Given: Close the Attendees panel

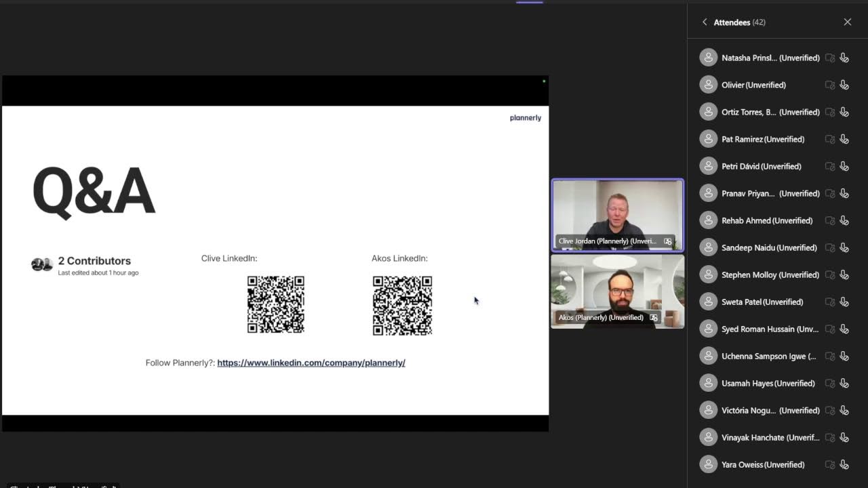Looking at the screenshot, I should [x=848, y=22].
